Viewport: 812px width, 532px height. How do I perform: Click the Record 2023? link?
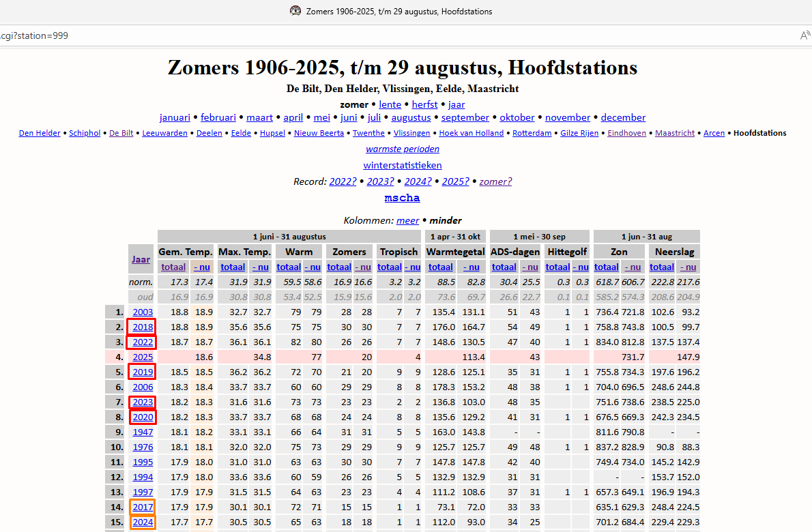[380, 181]
